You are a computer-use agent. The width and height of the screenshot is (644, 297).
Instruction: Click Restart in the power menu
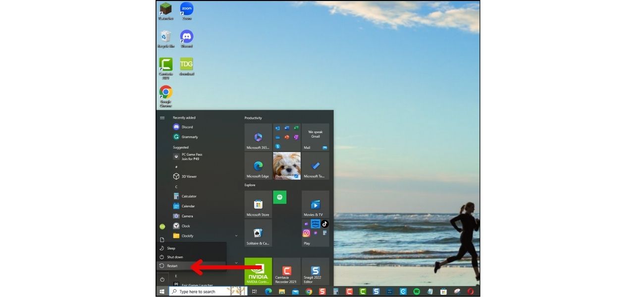tap(172, 266)
